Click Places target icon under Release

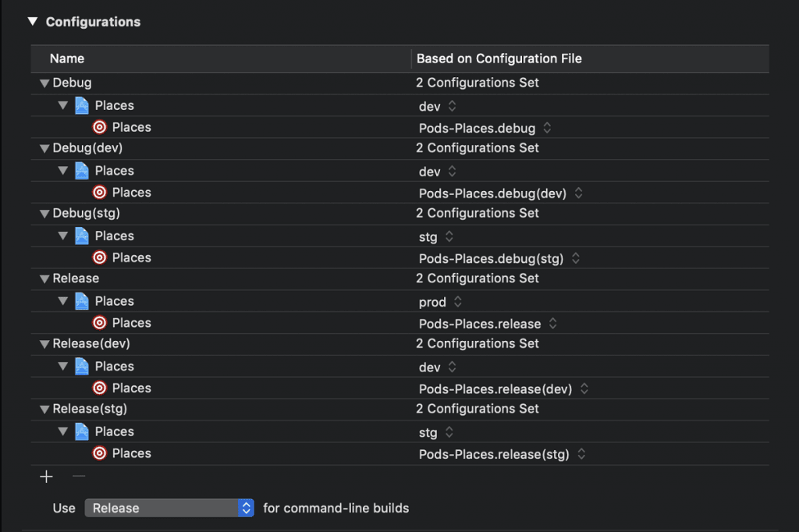pyautogui.click(x=99, y=323)
